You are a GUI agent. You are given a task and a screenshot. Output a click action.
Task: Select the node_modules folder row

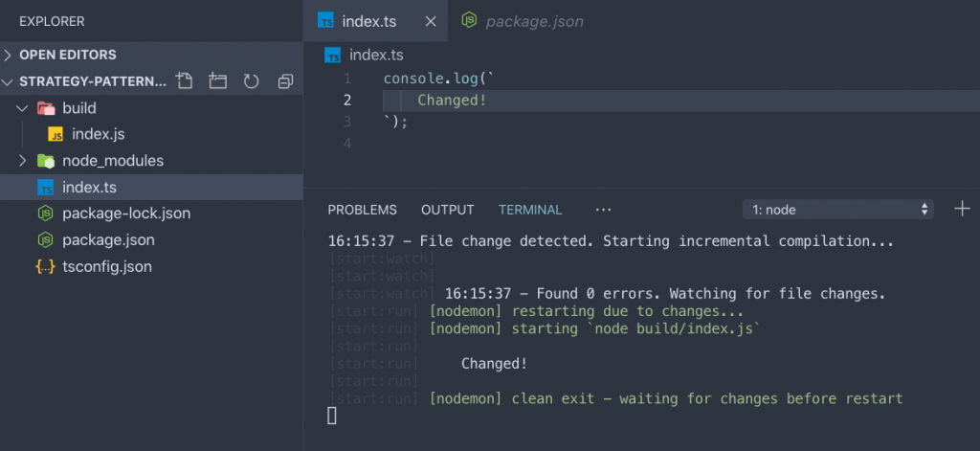pyautogui.click(x=151, y=161)
